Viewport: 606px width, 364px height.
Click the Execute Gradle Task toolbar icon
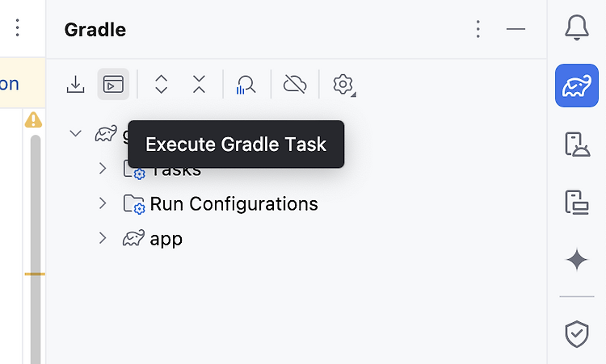pyautogui.click(x=113, y=84)
